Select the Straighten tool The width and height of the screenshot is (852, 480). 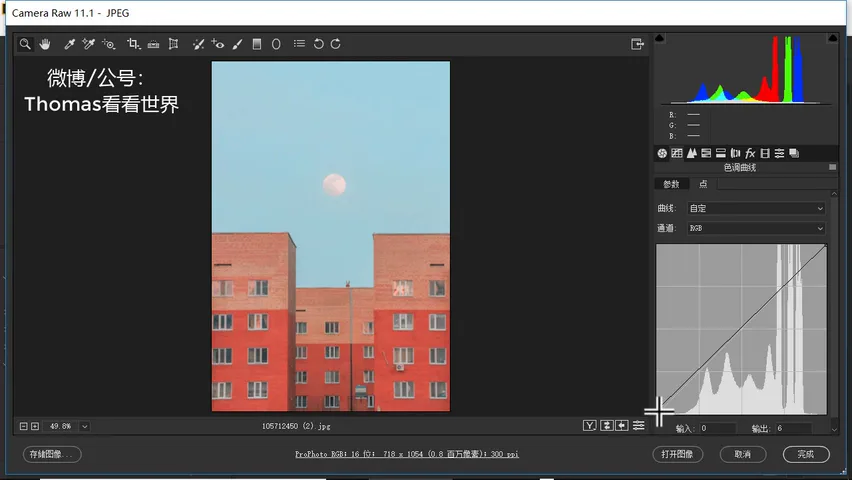(x=153, y=44)
